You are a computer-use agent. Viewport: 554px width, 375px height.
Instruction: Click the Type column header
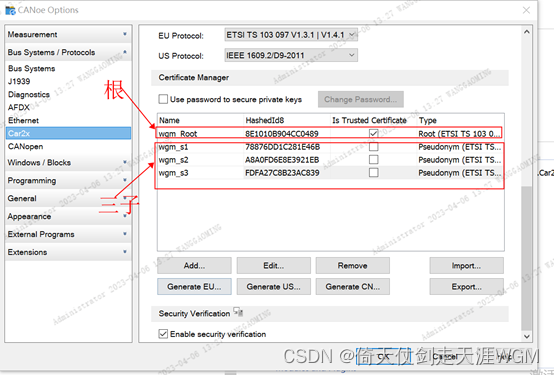pyautogui.click(x=460, y=120)
